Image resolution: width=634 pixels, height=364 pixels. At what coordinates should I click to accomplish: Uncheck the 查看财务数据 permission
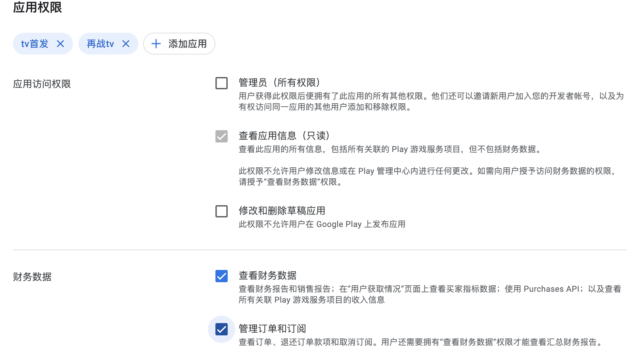(221, 276)
